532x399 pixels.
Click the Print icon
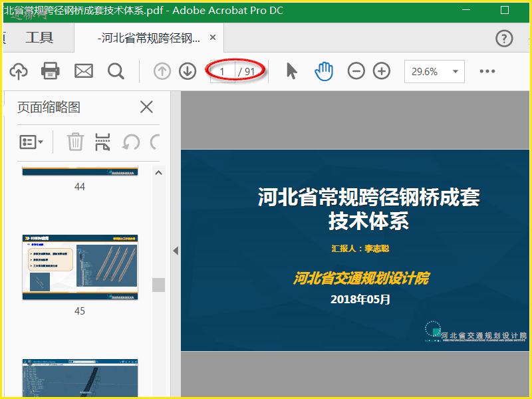pos(51,71)
